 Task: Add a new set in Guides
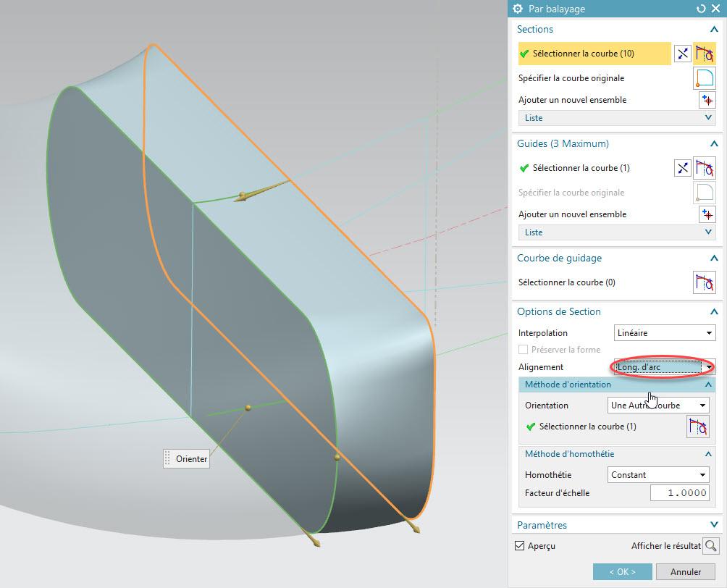coord(707,214)
